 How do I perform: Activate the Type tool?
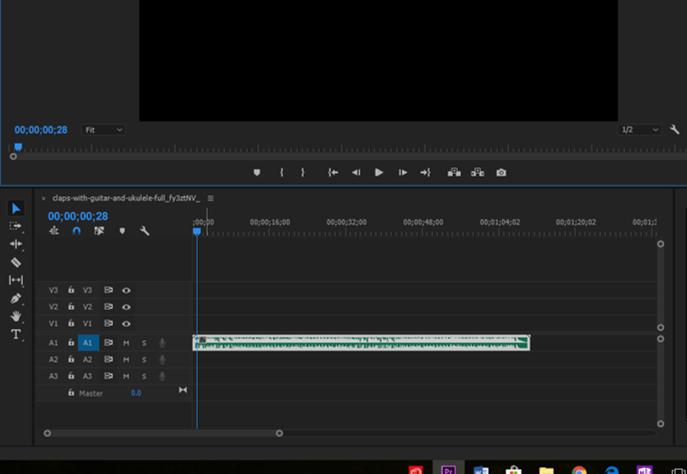click(x=16, y=334)
